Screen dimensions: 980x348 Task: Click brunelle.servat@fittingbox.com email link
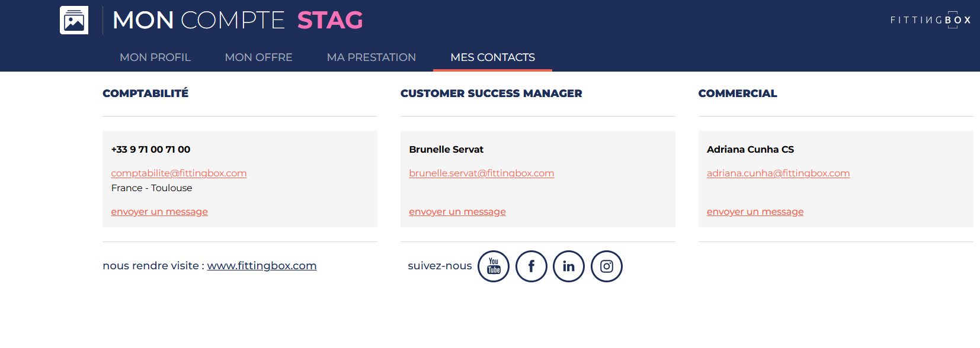tap(481, 173)
